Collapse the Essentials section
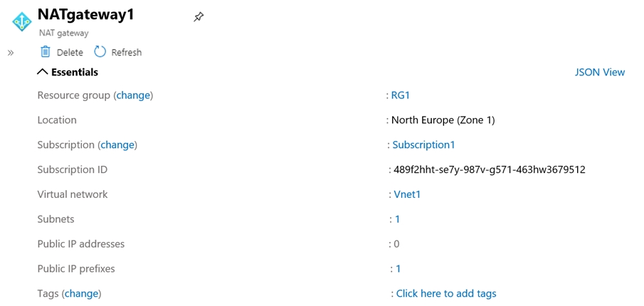The height and width of the screenshot is (306, 644). [42, 72]
